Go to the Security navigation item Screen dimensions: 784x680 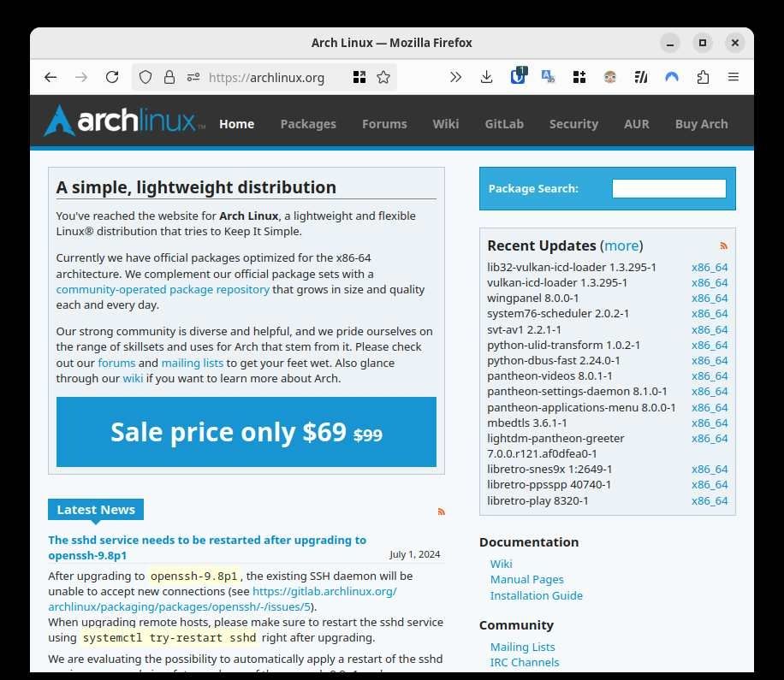573,124
